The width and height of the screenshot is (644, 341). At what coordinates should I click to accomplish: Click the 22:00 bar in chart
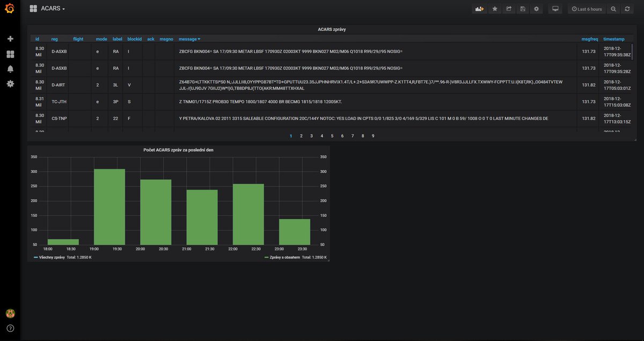tap(248, 214)
